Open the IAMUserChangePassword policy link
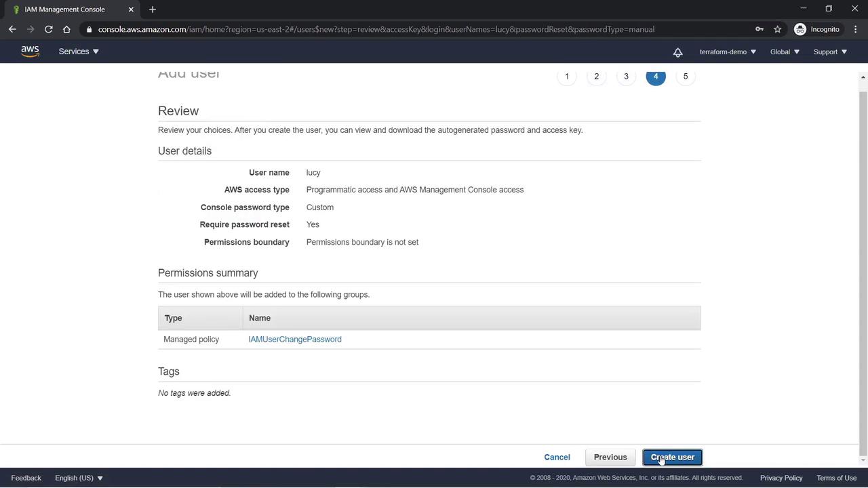The image size is (868, 488). [x=295, y=340]
